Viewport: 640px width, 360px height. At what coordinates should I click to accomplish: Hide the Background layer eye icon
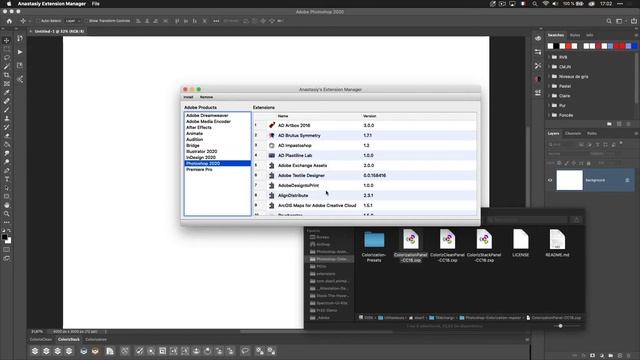(x=550, y=180)
